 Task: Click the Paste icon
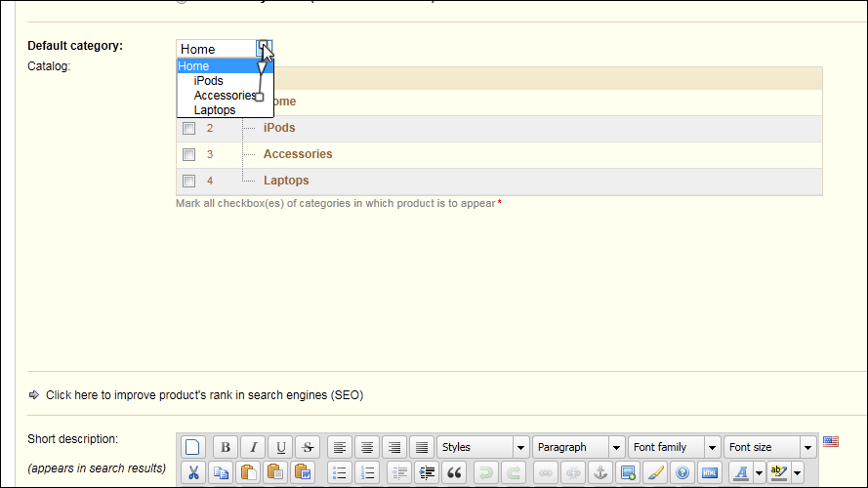click(x=248, y=473)
